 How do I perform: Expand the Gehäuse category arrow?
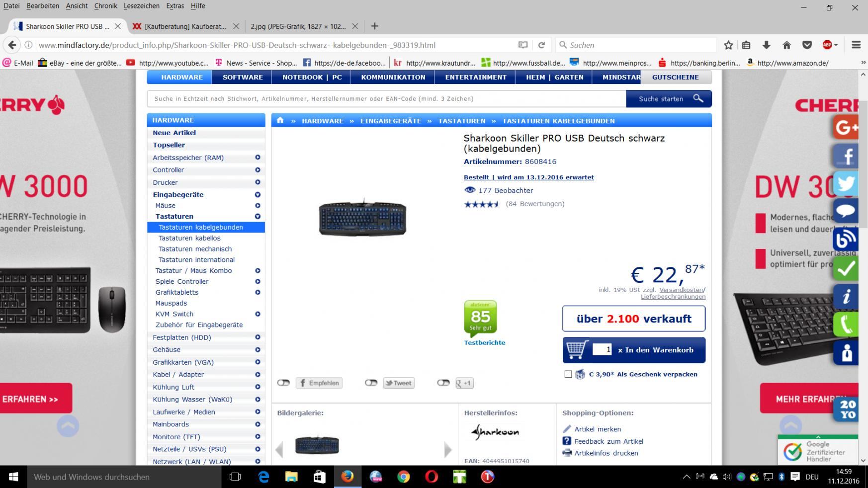pyautogui.click(x=258, y=349)
